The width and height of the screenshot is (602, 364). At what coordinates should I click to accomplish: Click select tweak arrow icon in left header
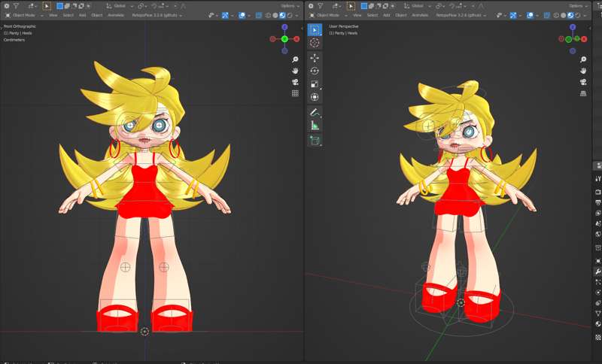click(x=47, y=6)
